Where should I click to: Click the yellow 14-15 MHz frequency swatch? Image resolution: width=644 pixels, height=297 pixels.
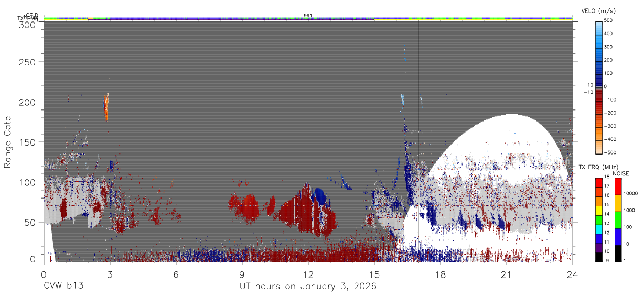click(598, 211)
